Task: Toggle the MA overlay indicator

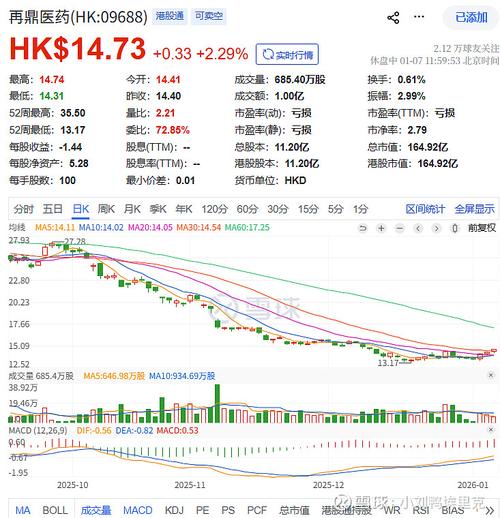Action: [23, 510]
